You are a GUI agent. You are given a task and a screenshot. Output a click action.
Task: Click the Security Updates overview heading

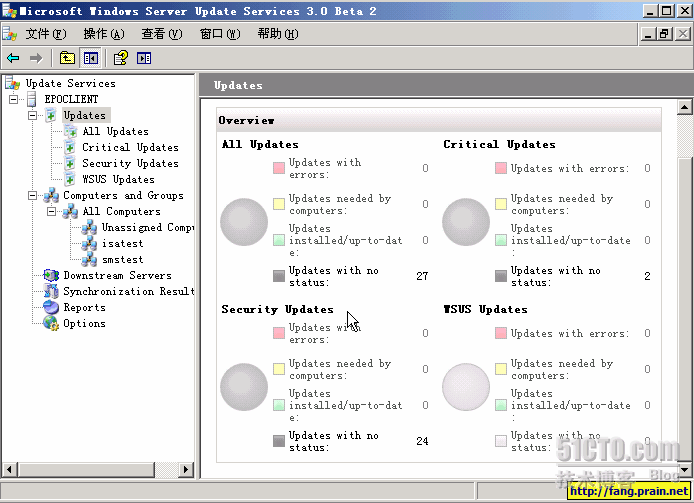(278, 310)
